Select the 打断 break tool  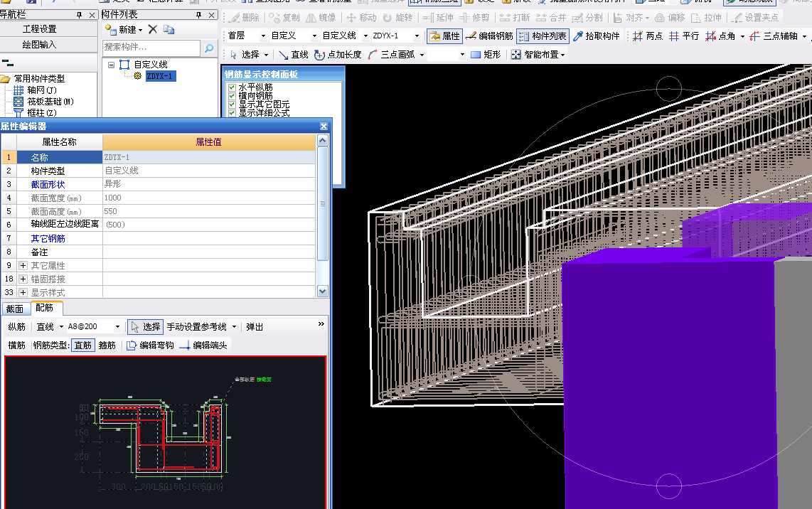pyautogui.click(x=515, y=18)
